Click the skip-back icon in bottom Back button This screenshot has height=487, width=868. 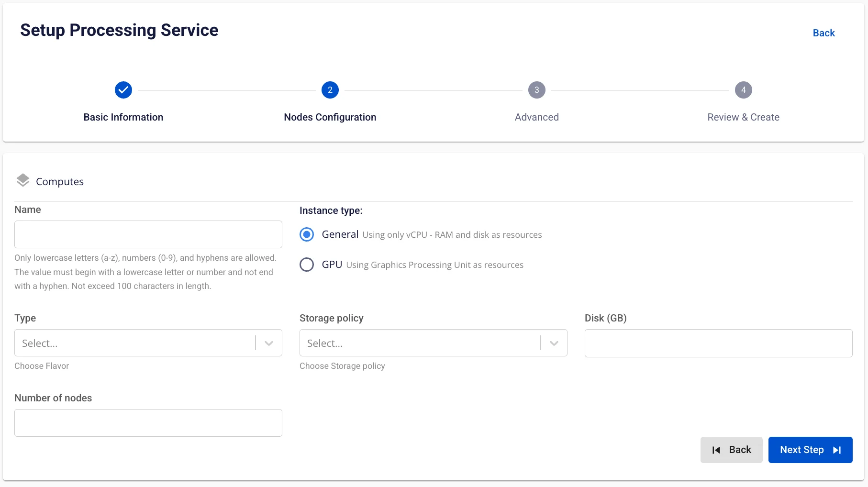pos(716,450)
